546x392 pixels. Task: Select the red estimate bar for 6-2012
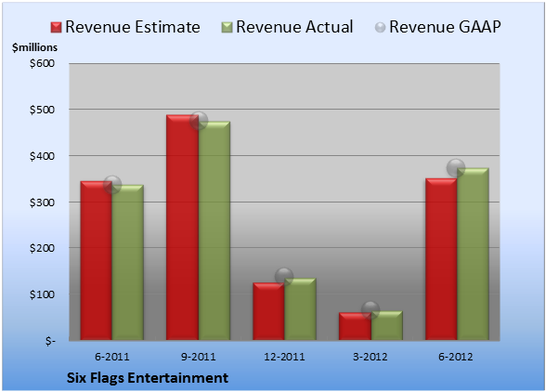click(441, 259)
